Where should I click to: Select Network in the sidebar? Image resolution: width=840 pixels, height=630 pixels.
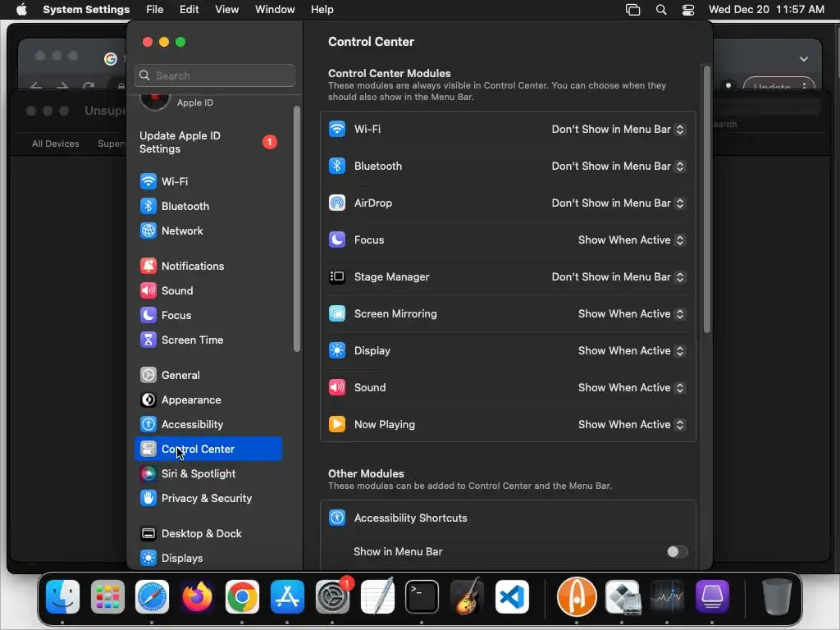coord(208,231)
